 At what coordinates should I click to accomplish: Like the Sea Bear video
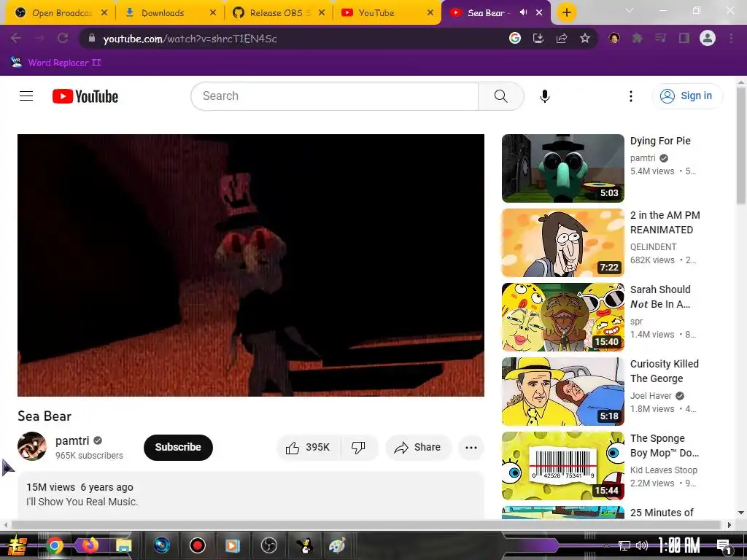point(309,447)
